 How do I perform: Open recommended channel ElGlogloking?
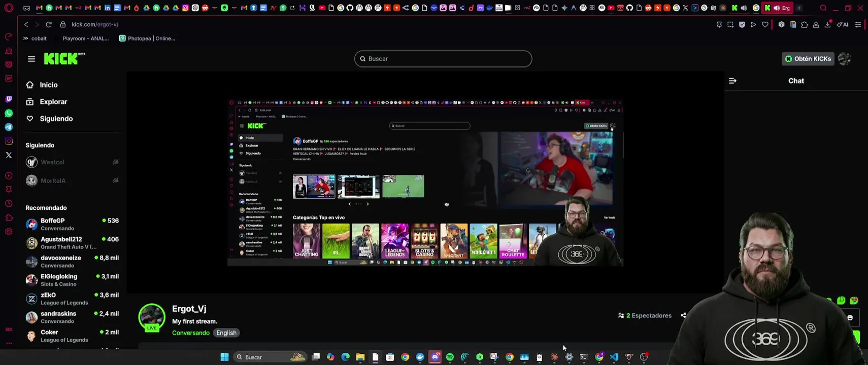pyautogui.click(x=72, y=280)
